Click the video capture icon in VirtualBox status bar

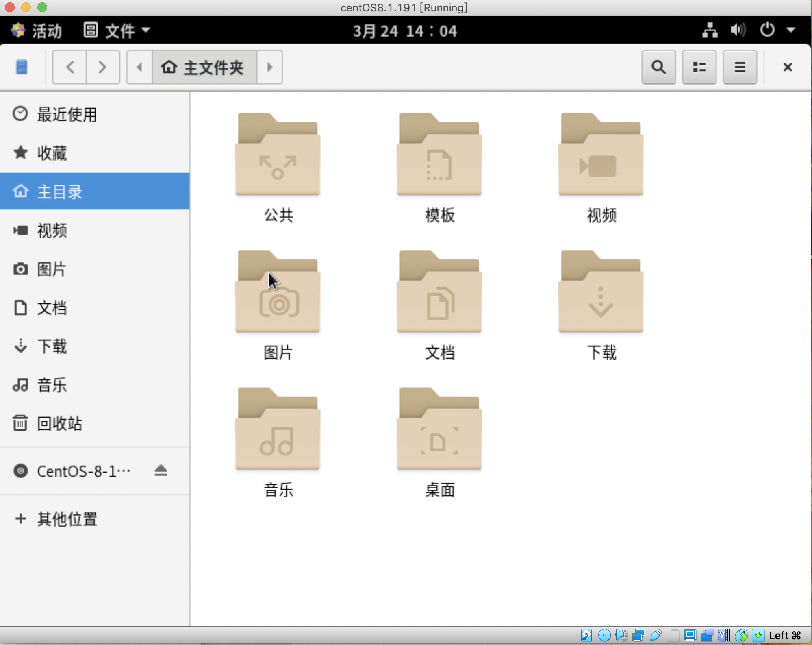pyautogui.click(x=707, y=635)
